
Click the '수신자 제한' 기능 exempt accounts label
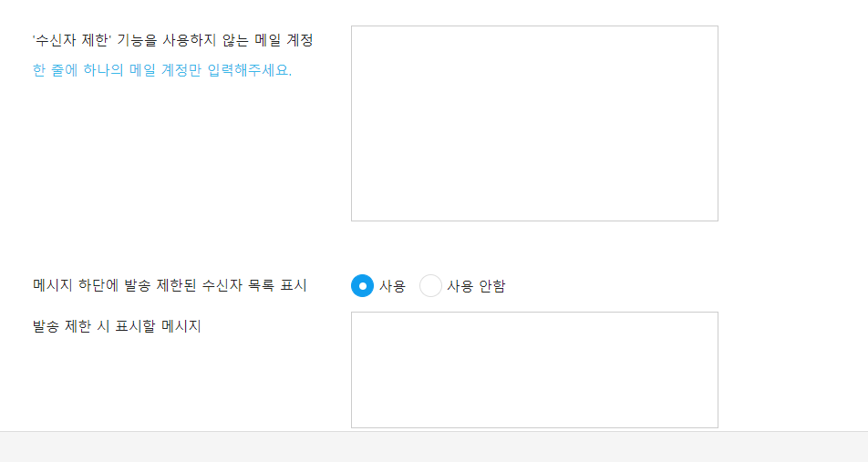click(172, 41)
